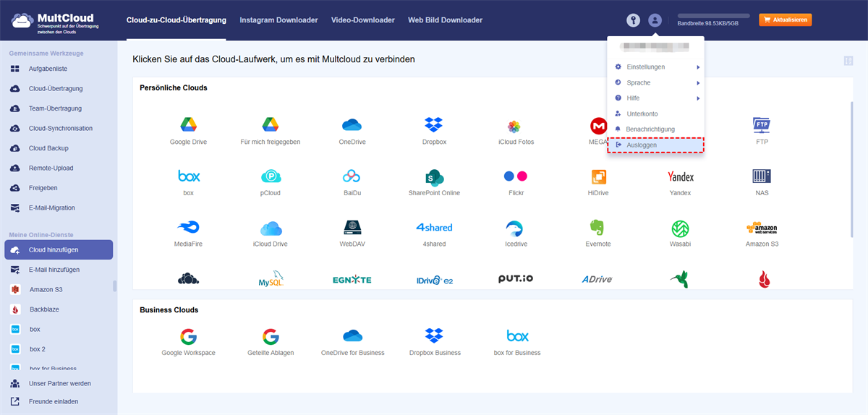Open Unterkonto from account menu
Viewport: 868px width, 415px height.
pos(656,114)
